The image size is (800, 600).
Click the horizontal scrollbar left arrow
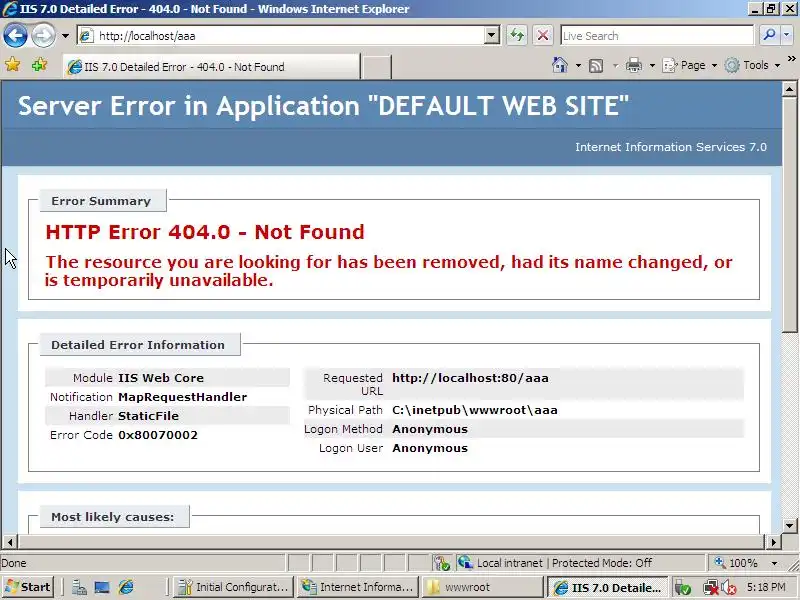[x=10, y=542]
